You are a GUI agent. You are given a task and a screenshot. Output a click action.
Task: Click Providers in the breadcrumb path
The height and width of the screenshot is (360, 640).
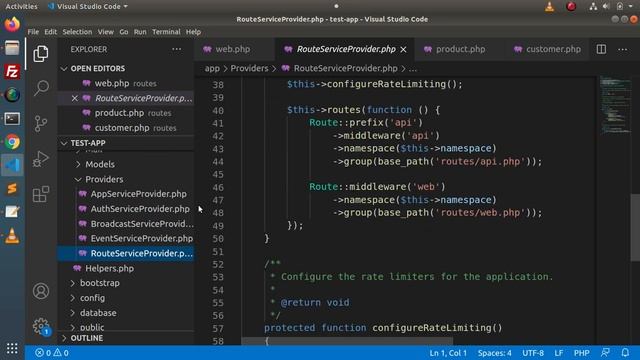249,69
